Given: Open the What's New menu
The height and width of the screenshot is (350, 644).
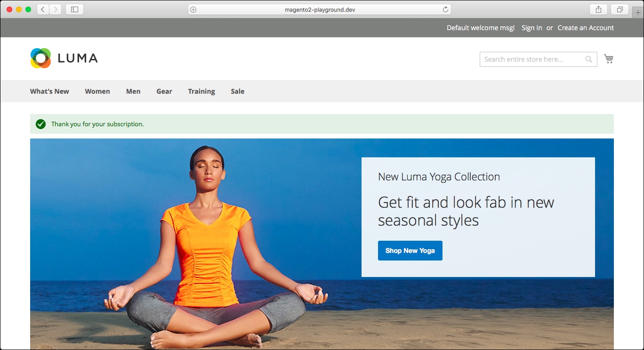Looking at the screenshot, I should [x=49, y=91].
